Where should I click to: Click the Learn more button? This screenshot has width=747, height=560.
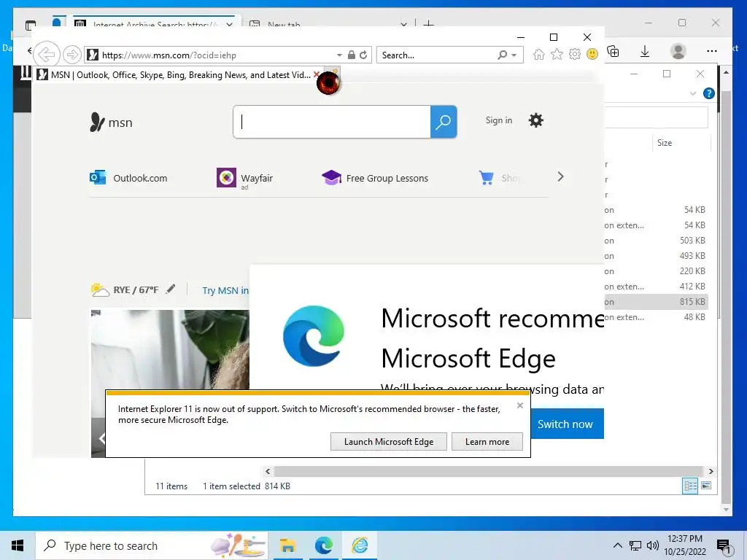(x=487, y=441)
